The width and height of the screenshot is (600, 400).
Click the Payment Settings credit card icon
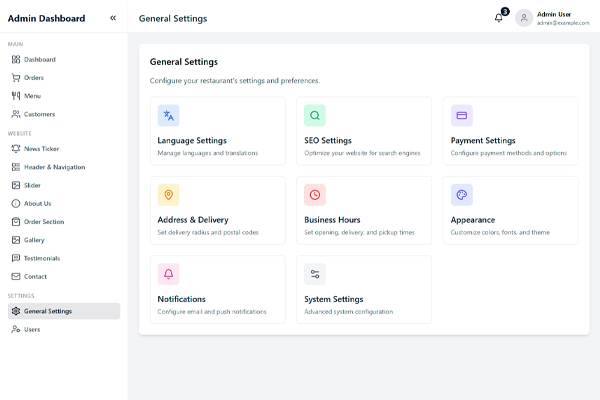[462, 115]
